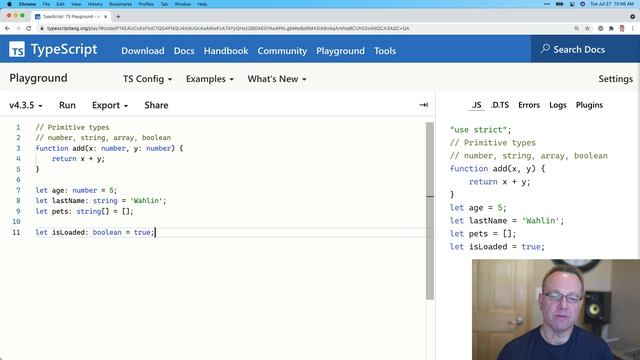Open the What's New dropdown
This screenshot has height=360, width=640.
pyautogui.click(x=277, y=79)
